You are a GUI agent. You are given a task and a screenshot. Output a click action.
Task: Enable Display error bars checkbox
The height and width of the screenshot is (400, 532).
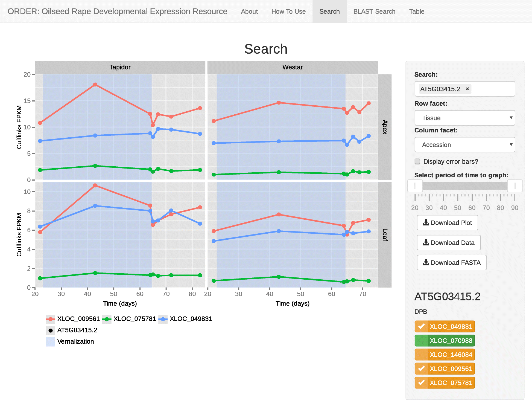coord(417,161)
